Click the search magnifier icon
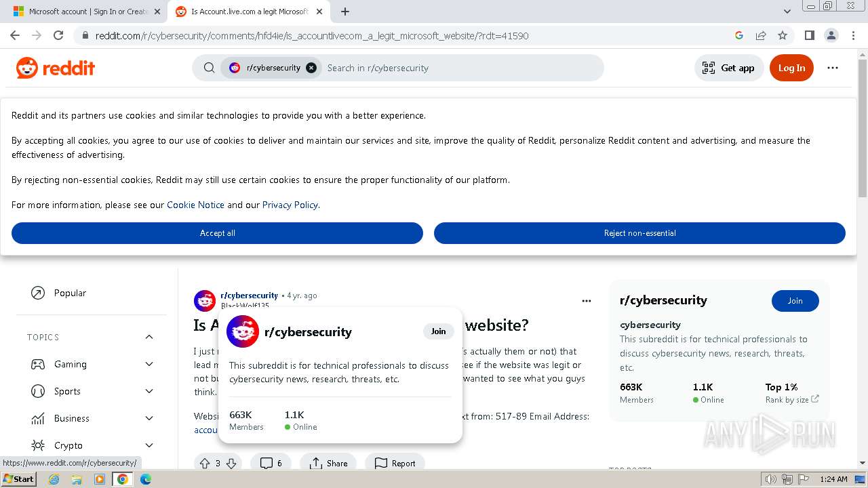Image resolution: width=868 pixels, height=488 pixels. tap(210, 68)
